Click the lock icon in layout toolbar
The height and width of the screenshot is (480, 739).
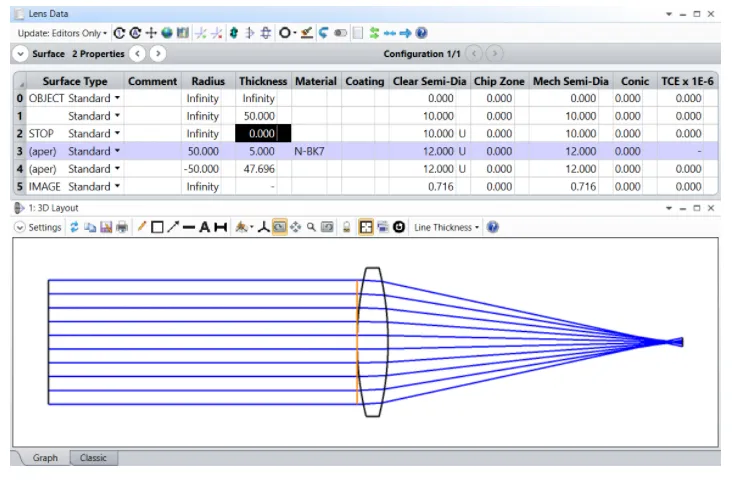[346, 228]
